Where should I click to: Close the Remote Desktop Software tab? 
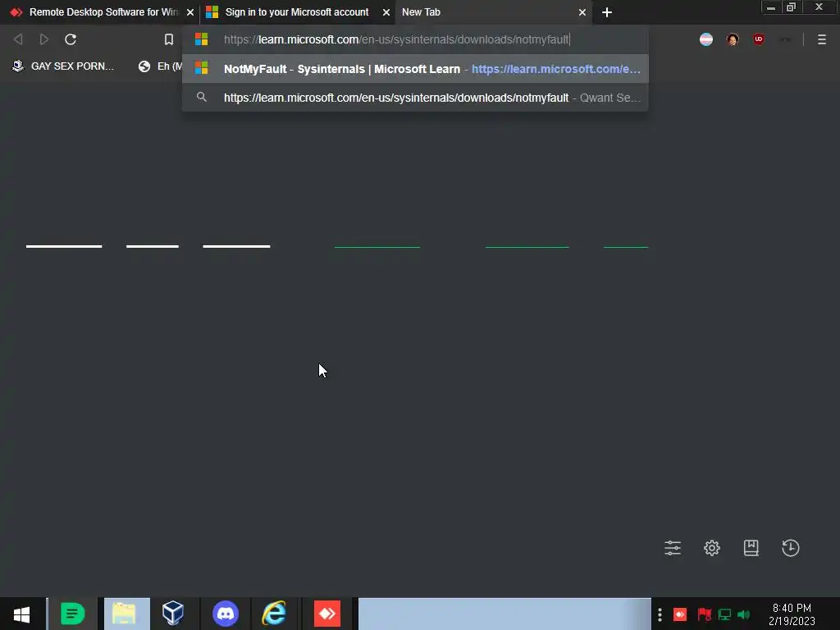point(189,12)
